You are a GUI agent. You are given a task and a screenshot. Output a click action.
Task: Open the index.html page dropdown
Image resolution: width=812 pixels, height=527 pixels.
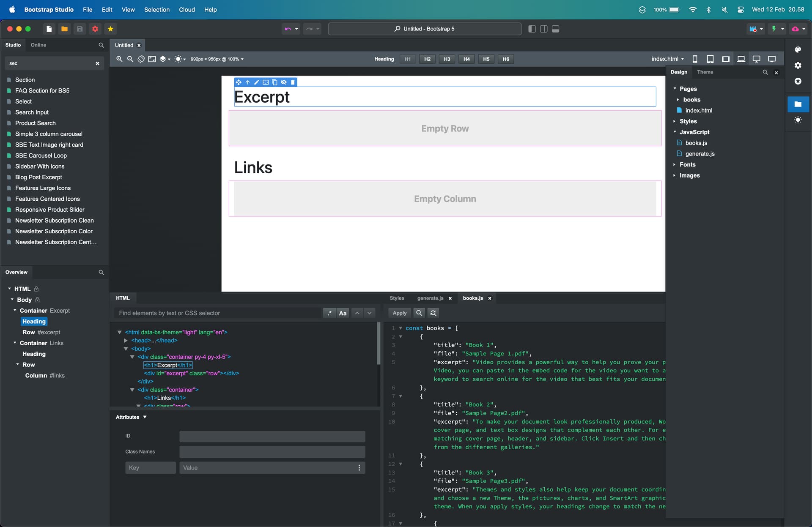coord(667,59)
